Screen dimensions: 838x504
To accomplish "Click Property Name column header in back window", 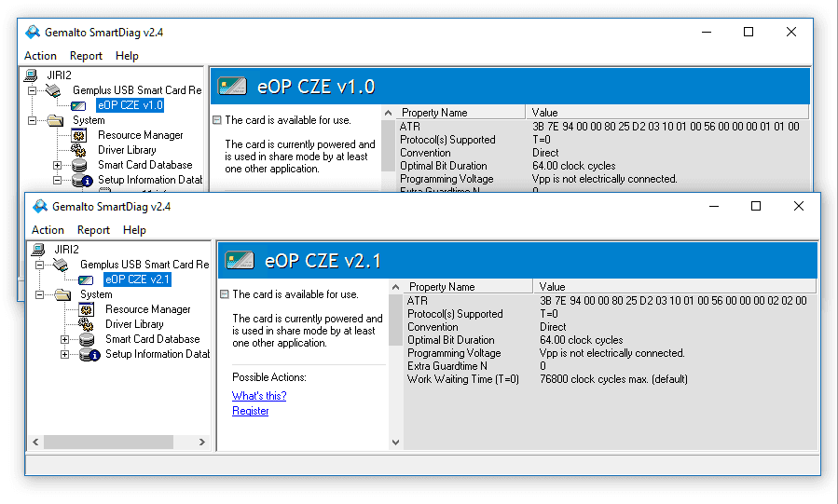I will 460,113.
